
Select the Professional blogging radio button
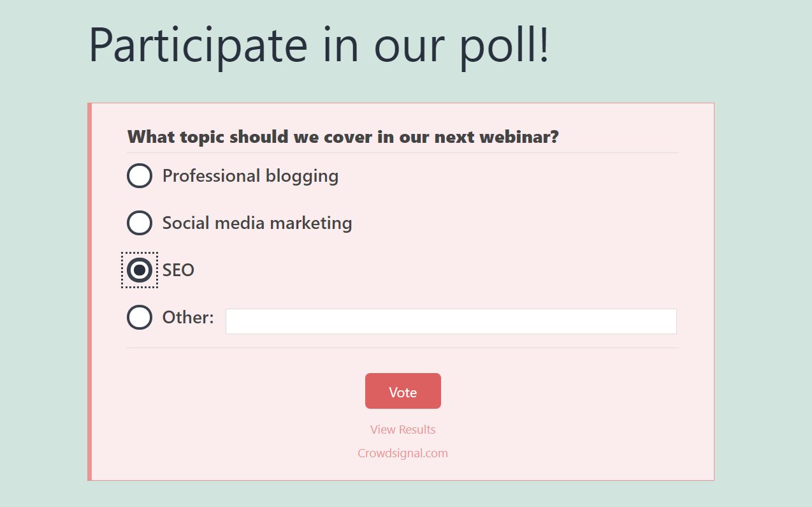[139, 175]
